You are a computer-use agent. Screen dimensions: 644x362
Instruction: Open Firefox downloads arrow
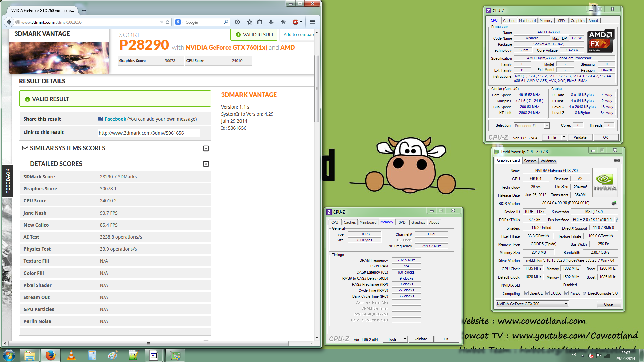(x=271, y=22)
